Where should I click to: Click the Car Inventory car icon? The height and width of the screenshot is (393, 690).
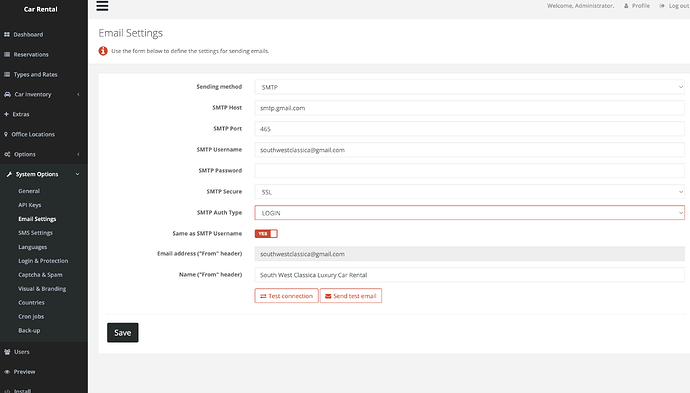pyautogui.click(x=7, y=94)
